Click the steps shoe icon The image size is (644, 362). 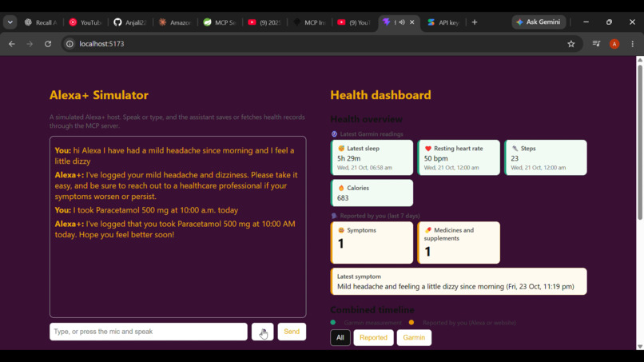click(x=515, y=149)
